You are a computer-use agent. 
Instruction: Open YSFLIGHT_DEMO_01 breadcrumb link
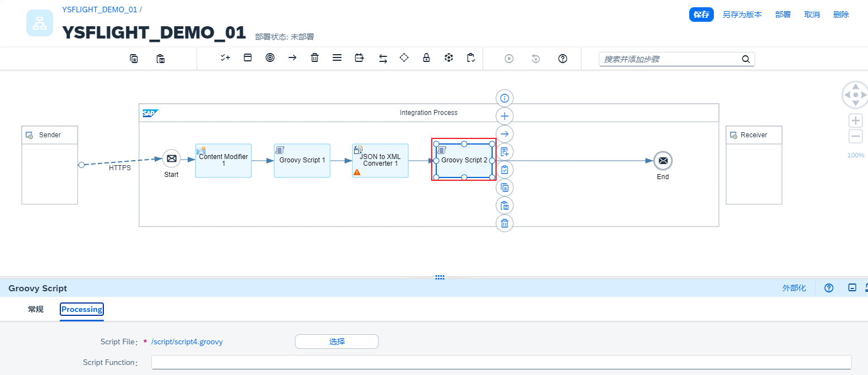pos(99,9)
